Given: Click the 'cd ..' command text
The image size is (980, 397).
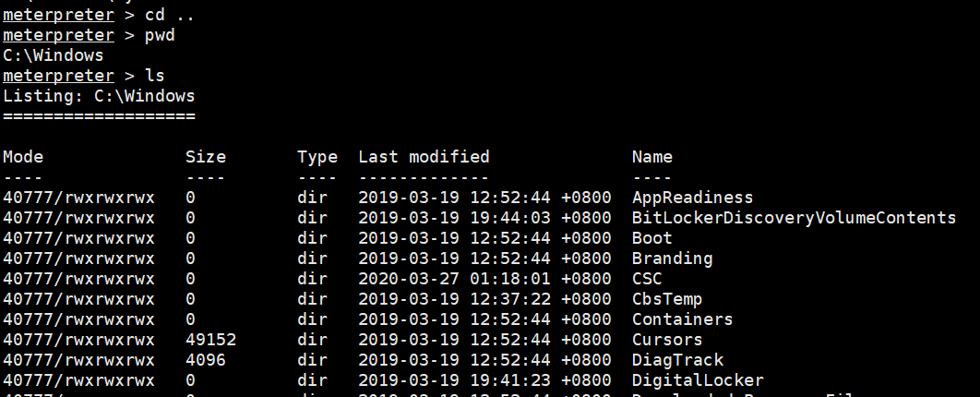Looking at the screenshot, I should 170,15.
